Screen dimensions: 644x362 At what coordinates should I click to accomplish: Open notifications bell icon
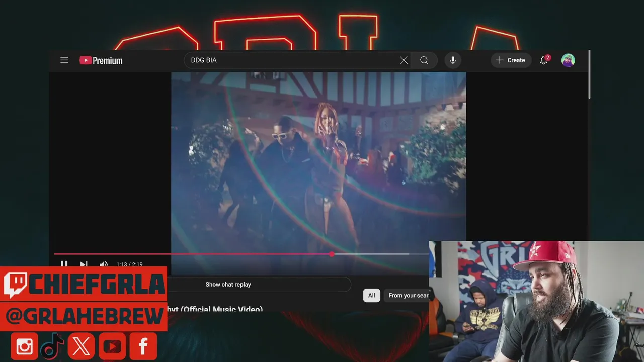point(544,60)
